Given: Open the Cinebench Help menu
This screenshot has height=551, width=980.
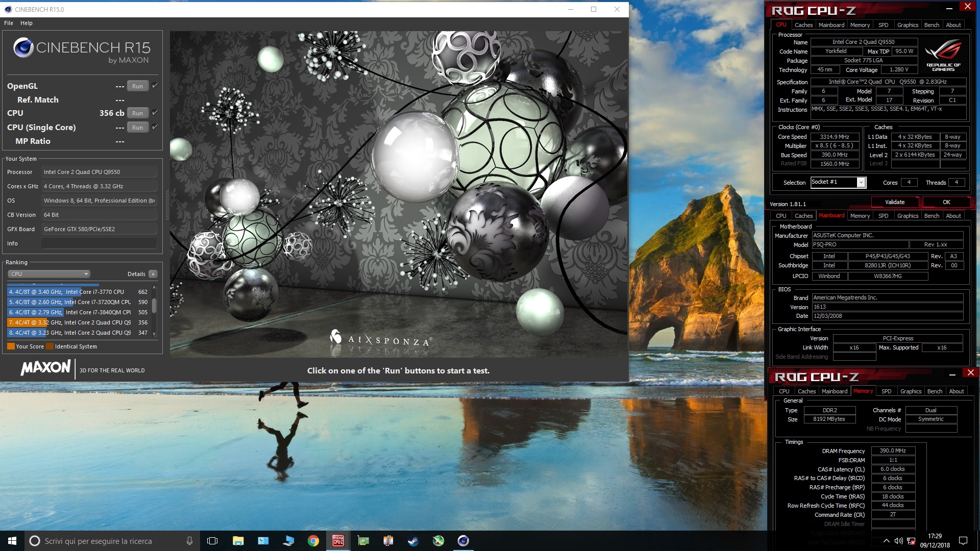Looking at the screenshot, I should (x=27, y=23).
